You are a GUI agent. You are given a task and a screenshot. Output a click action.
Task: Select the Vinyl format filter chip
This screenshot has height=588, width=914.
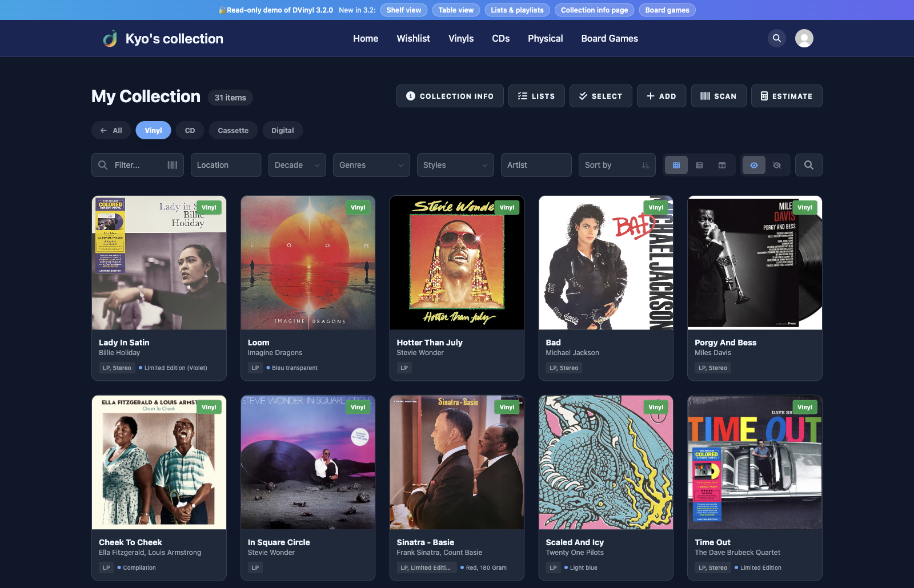click(x=153, y=130)
